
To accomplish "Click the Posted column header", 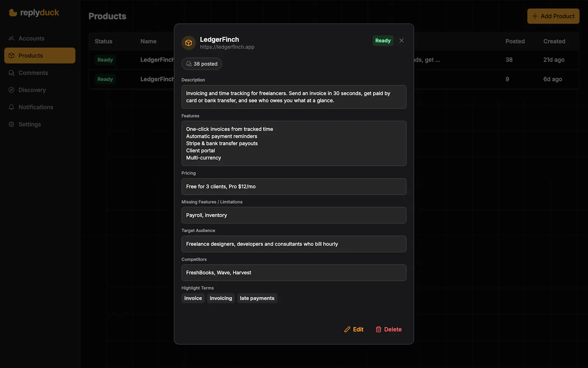I will [515, 41].
